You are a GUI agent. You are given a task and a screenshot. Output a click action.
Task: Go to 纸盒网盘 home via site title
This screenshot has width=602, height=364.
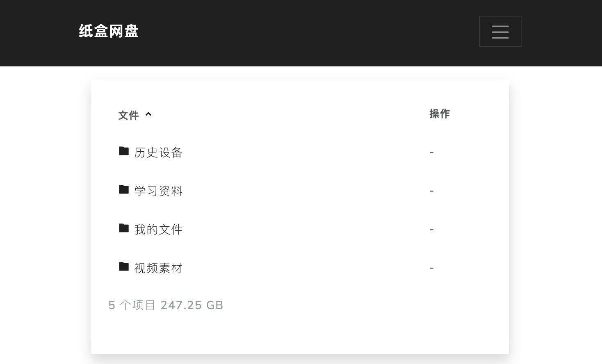click(109, 31)
